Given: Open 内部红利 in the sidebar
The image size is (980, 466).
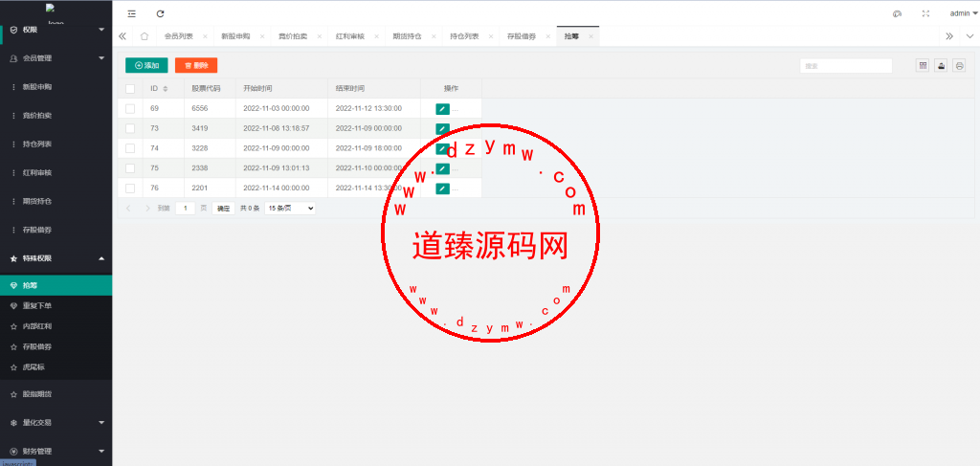Looking at the screenshot, I should pyautogui.click(x=56, y=326).
